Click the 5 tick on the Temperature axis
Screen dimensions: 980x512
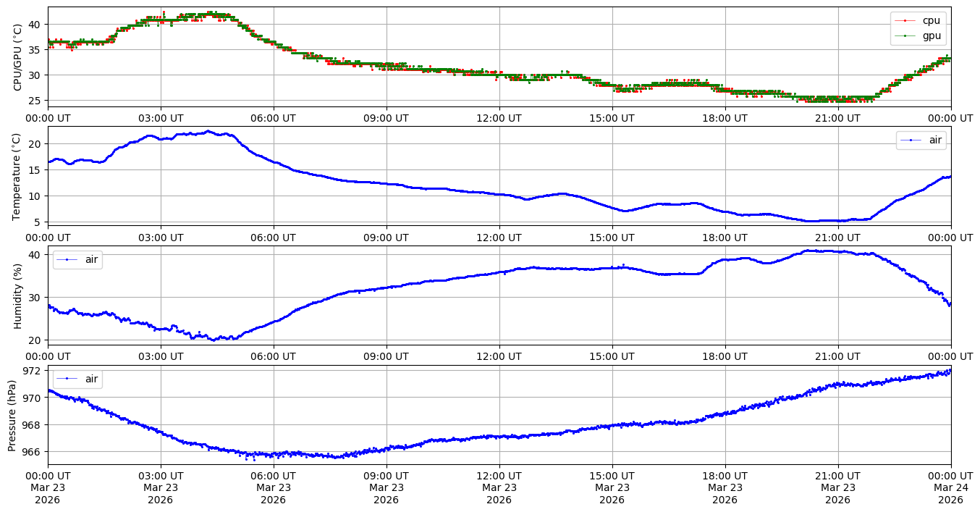tap(39, 222)
